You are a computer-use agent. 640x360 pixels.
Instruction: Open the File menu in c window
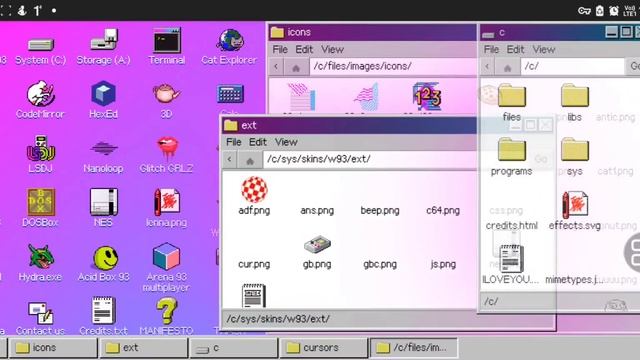pos(491,49)
